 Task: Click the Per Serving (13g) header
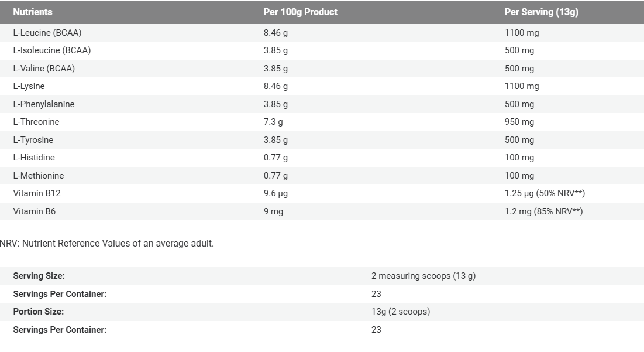(541, 12)
